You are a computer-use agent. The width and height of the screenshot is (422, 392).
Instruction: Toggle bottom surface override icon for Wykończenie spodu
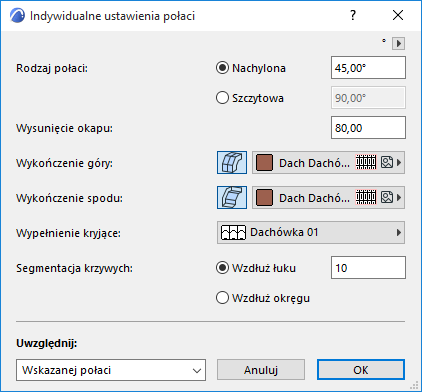pos(232,198)
